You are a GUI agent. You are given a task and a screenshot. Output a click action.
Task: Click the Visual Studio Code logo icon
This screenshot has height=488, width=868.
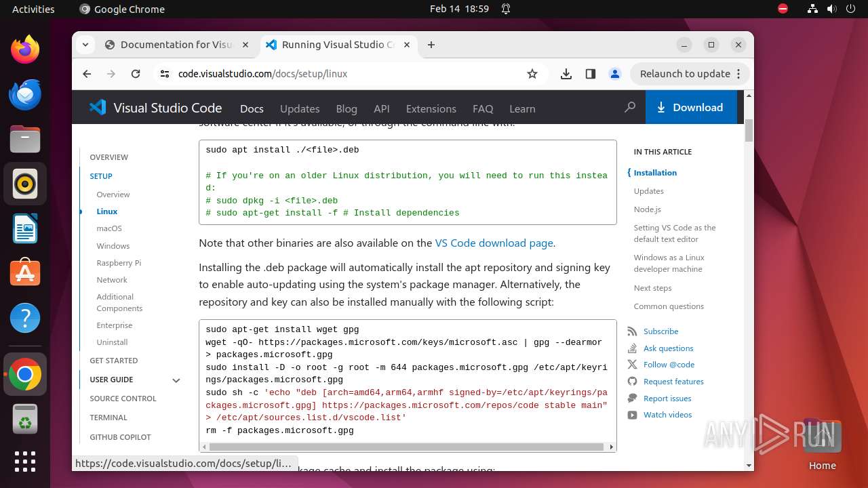98,107
